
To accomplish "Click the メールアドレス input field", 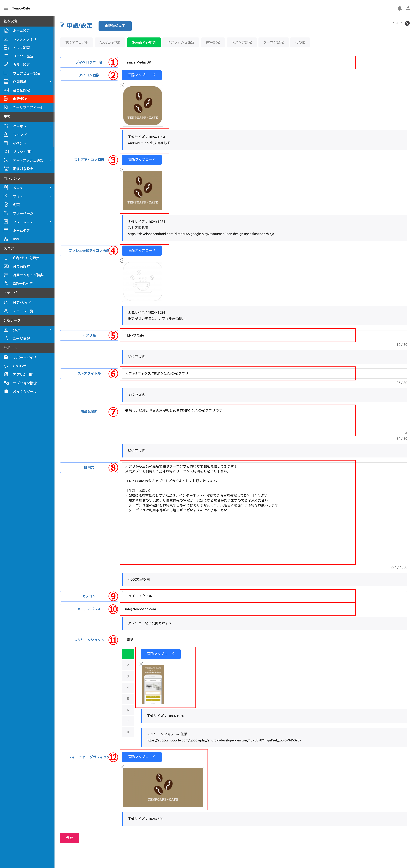I will 264,609.
